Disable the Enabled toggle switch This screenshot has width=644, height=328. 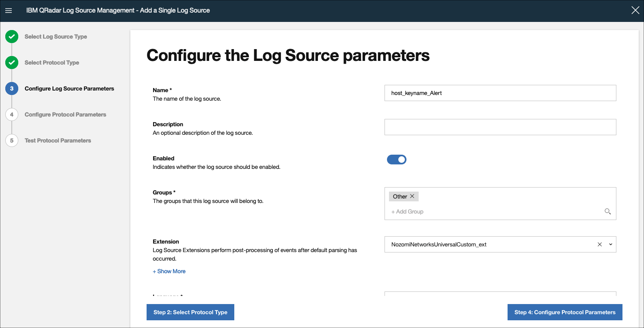pos(397,160)
